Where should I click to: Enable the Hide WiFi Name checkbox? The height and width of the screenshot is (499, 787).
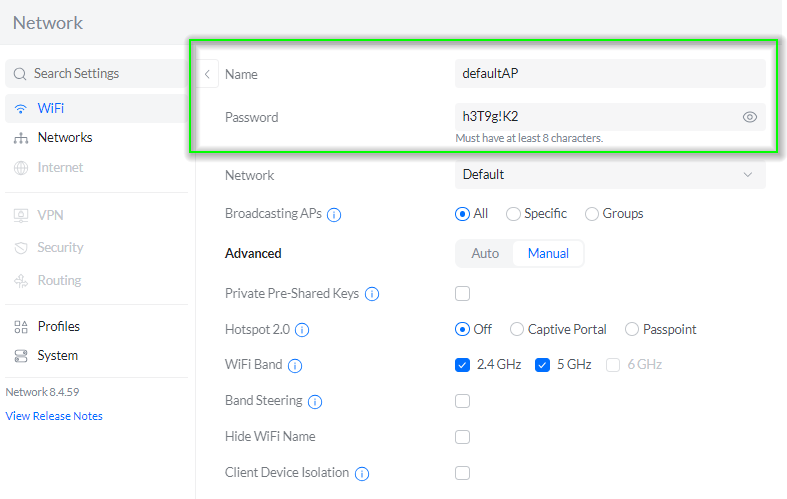(x=462, y=437)
